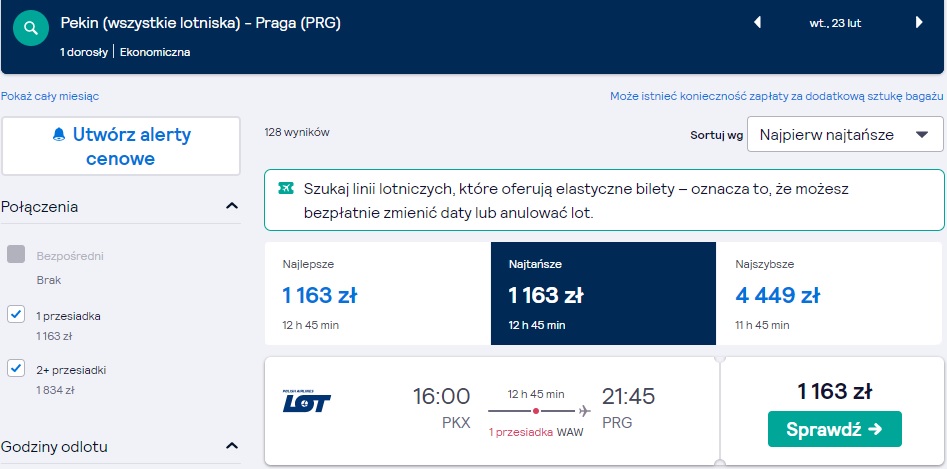Click the bell icon for price alerts
947x469 pixels.
click(59, 135)
